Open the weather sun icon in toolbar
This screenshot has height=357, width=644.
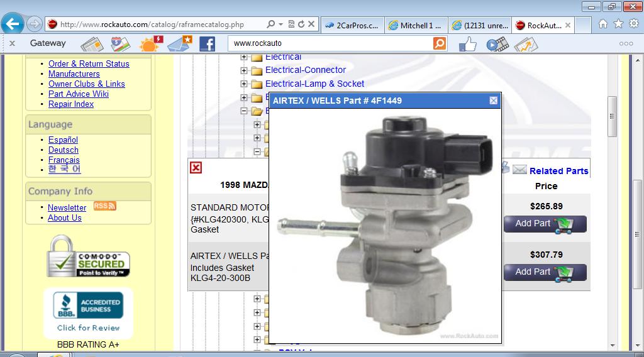coord(151,43)
